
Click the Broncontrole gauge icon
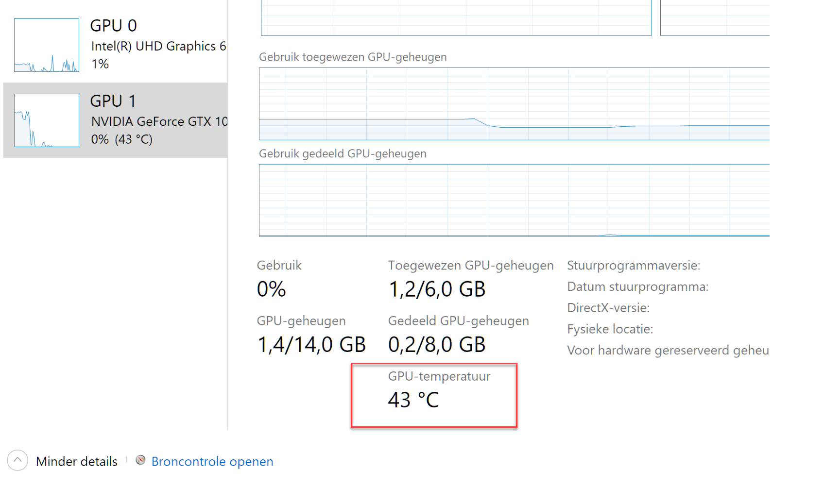[x=140, y=460]
